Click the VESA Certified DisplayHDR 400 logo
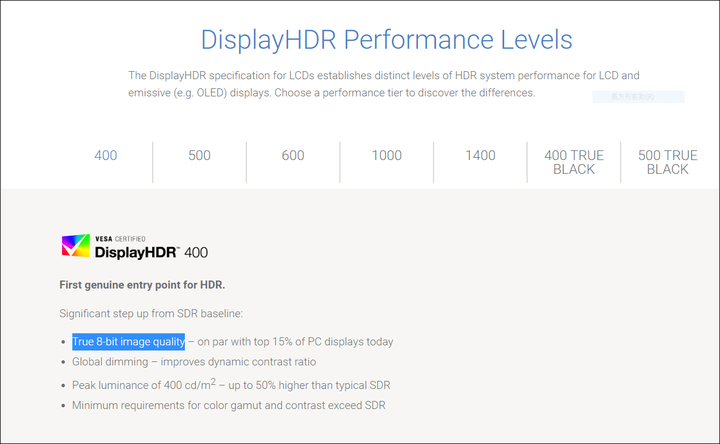 [x=135, y=247]
